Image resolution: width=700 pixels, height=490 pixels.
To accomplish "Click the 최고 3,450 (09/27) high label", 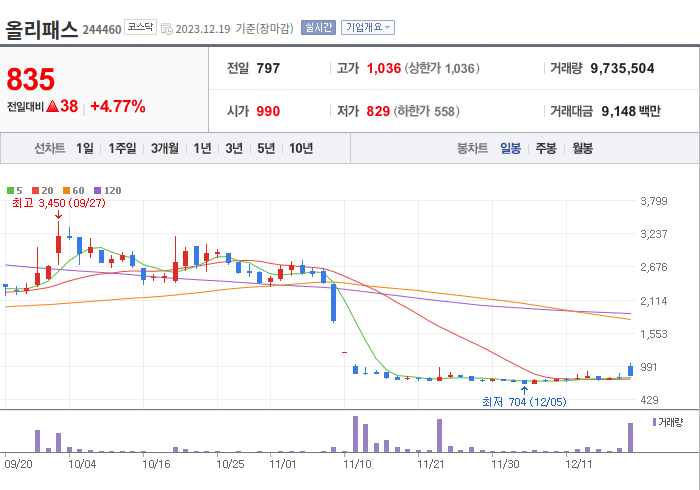I will tap(59, 203).
